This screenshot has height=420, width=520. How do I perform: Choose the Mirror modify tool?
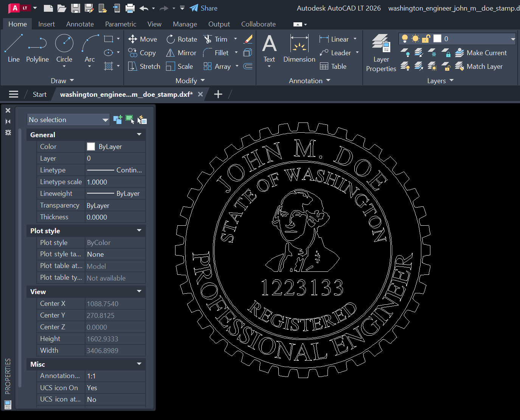(x=181, y=53)
